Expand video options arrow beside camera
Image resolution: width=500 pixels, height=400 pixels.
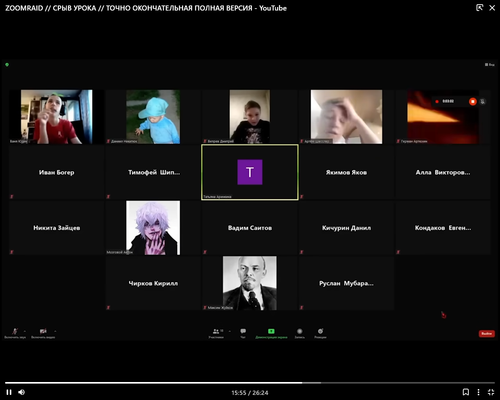(55, 331)
